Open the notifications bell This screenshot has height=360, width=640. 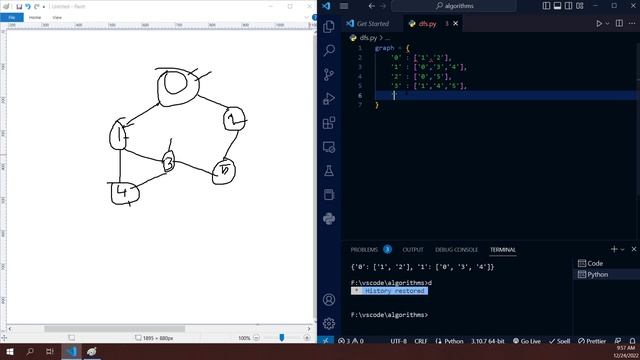coord(632,341)
